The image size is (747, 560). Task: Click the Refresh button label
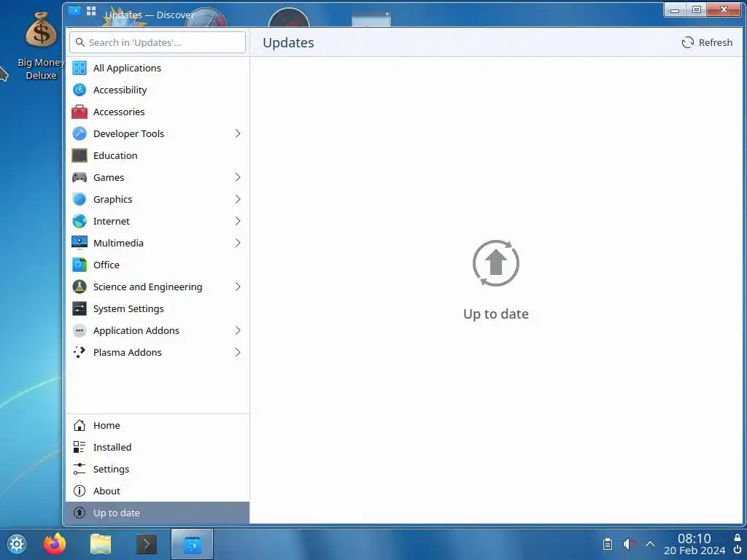click(x=715, y=42)
